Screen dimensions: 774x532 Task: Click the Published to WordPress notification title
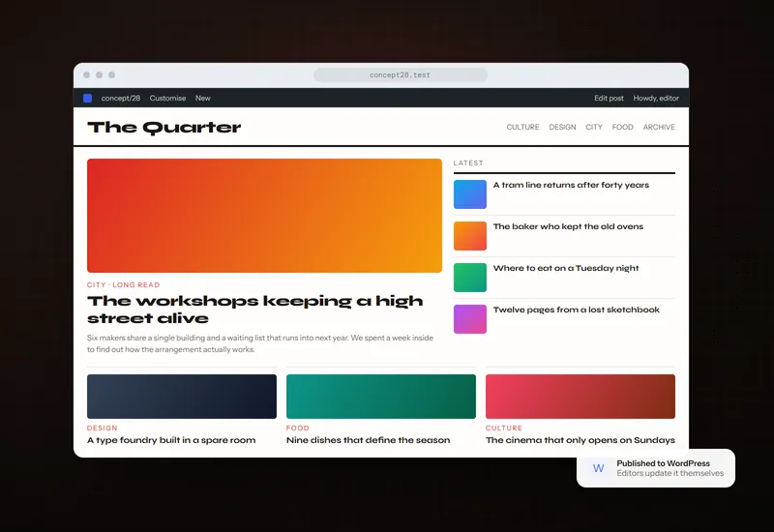coord(663,463)
